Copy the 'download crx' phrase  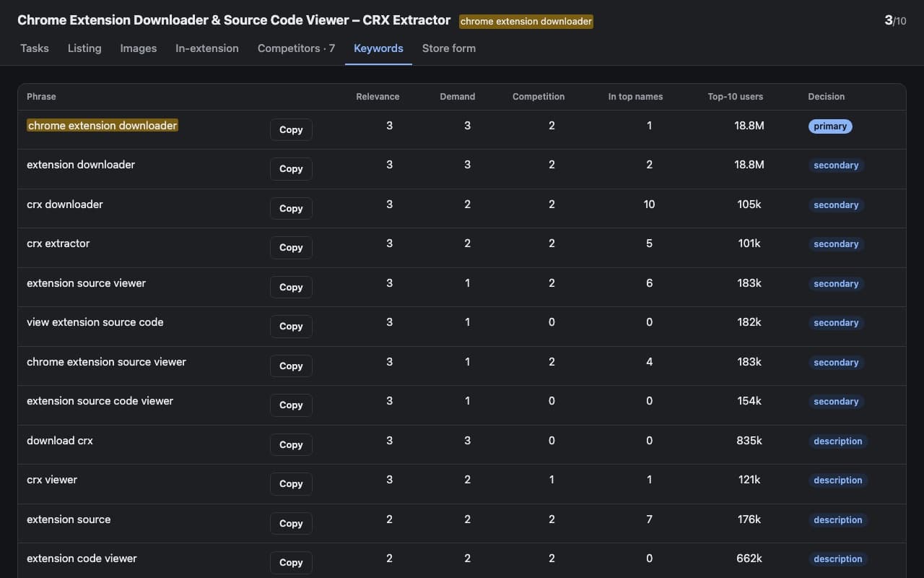tap(291, 445)
